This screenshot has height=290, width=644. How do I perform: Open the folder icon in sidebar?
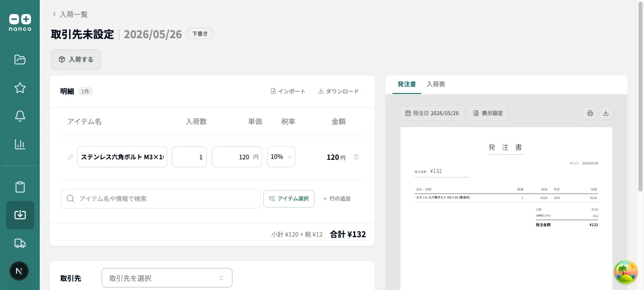[x=20, y=60]
